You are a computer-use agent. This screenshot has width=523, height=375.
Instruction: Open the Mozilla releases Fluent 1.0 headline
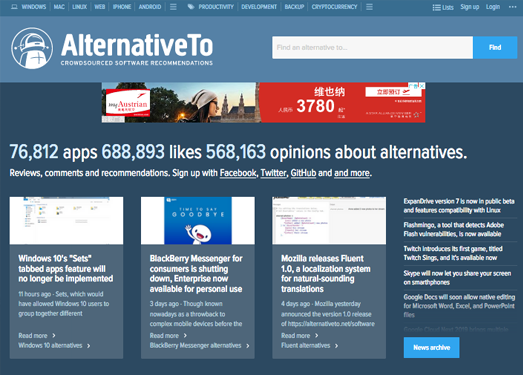pyautogui.click(x=326, y=274)
